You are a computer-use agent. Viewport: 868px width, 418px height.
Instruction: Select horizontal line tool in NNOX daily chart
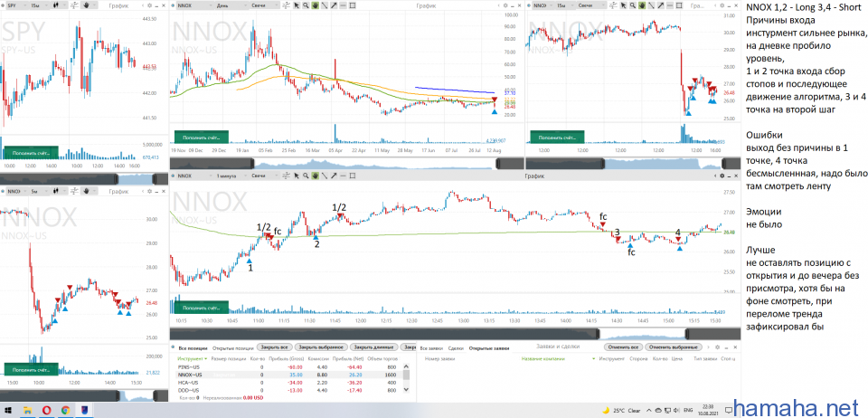[x=344, y=5]
